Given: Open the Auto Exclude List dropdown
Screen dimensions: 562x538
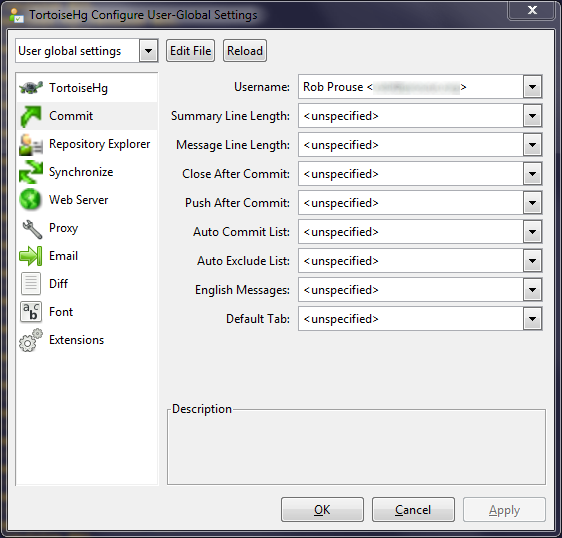Looking at the screenshot, I should (532, 261).
